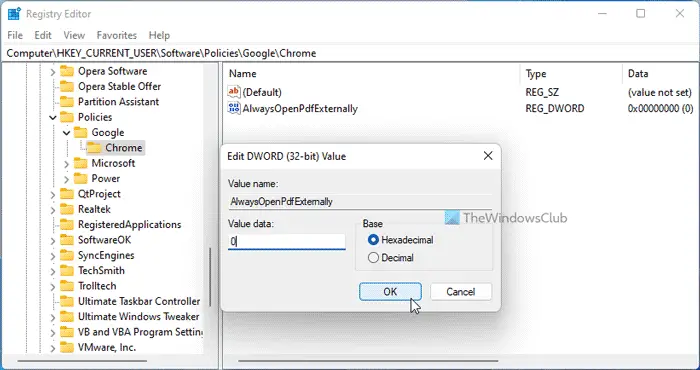Click the Chrome folder icon in tree
Image resolution: width=700 pixels, height=370 pixels.
94,148
